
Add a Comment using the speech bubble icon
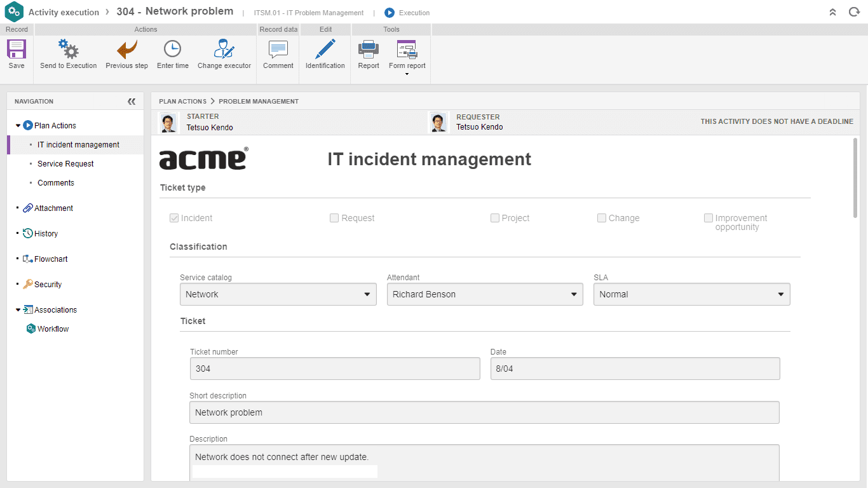point(278,49)
